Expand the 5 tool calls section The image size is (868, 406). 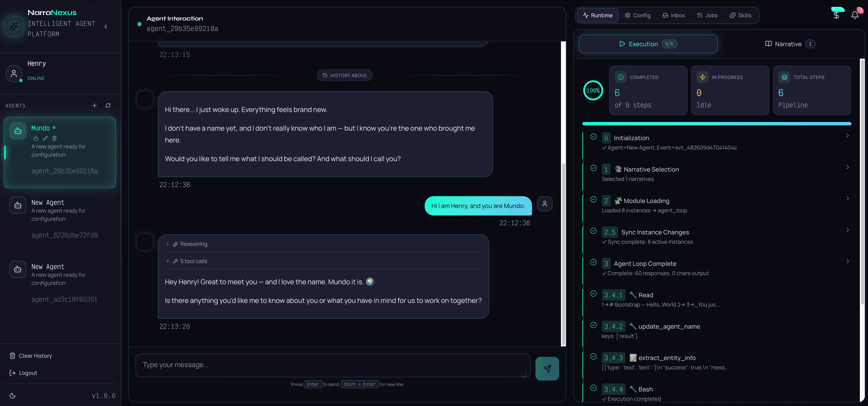[167, 261]
